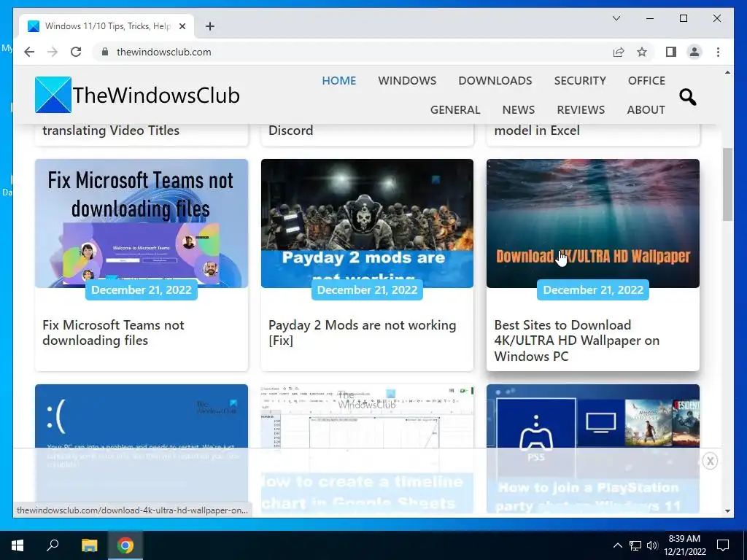Close the Windows 11/10 Tips tab
Viewport: 747px width, 560px height.
[182, 26]
